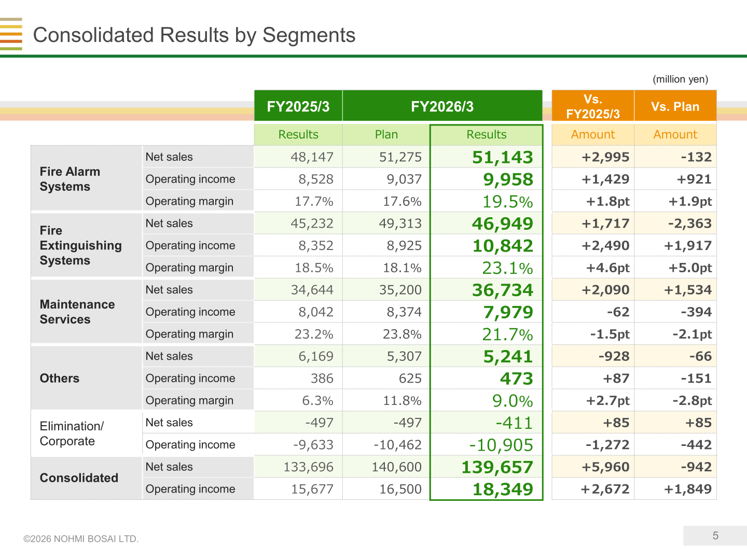Click the -1.5pt margin change
Screen dimensions: 747x560
[610, 334]
